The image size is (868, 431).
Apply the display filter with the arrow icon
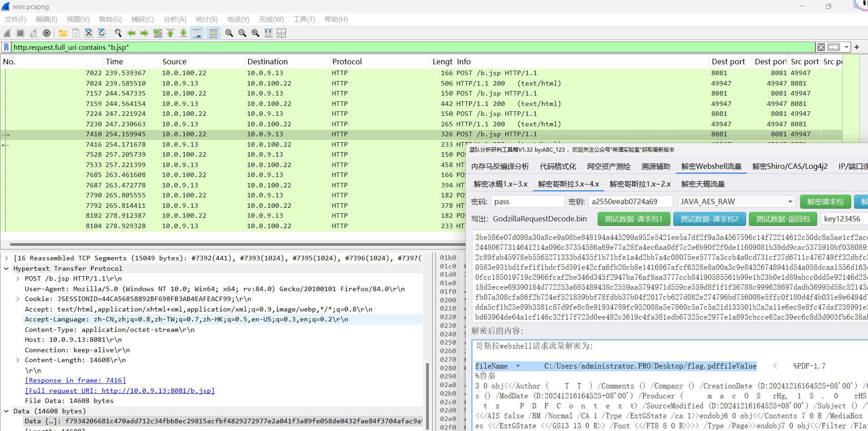click(x=834, y=47)
